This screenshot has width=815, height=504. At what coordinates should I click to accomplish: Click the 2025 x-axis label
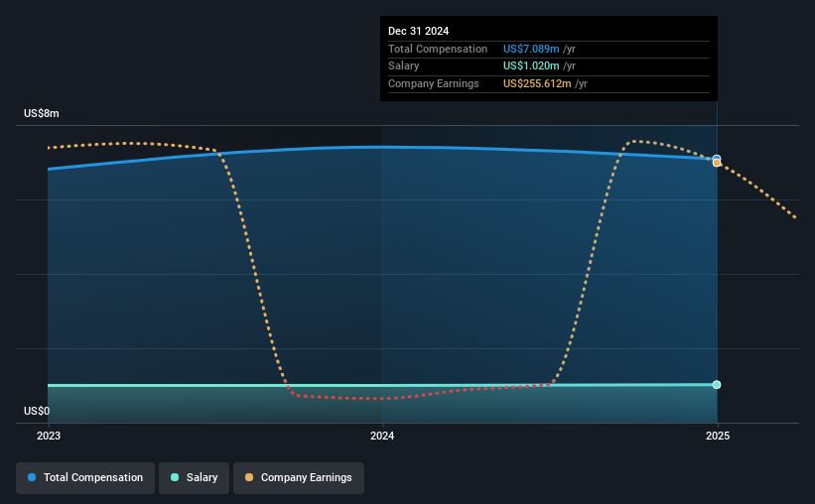click(718, 436)
